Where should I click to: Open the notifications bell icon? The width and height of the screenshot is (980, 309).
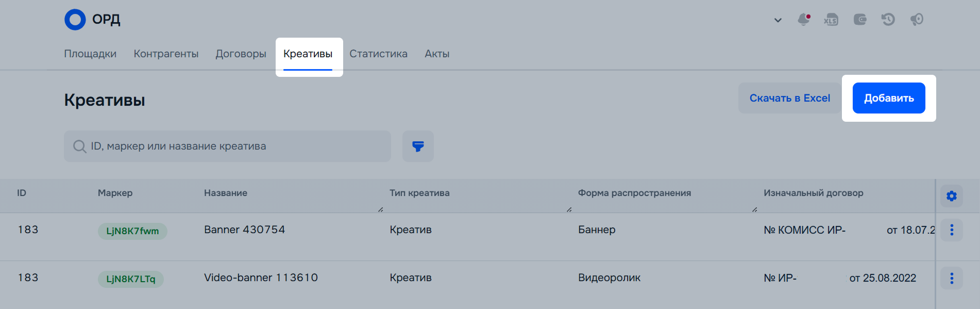(803, 20)
